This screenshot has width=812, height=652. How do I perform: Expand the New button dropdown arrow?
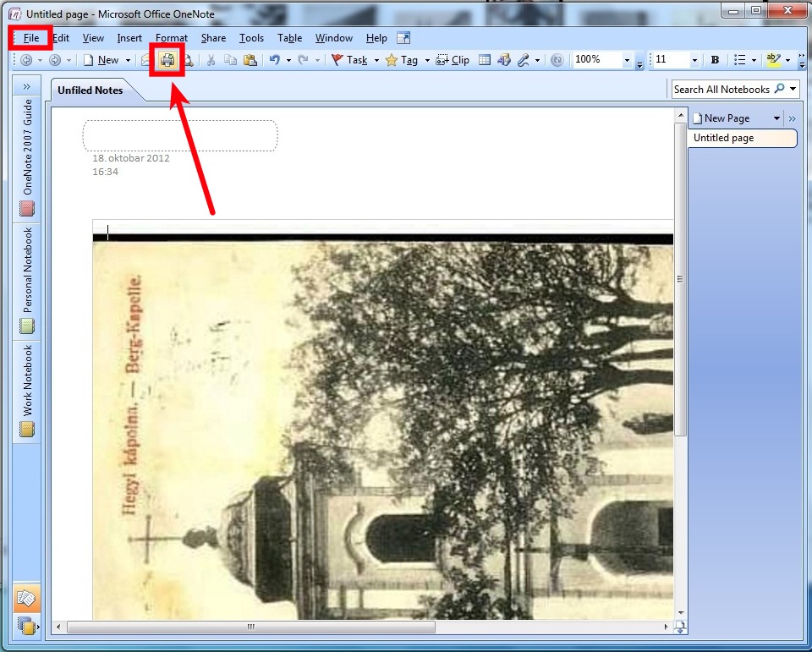pos(128,61)
